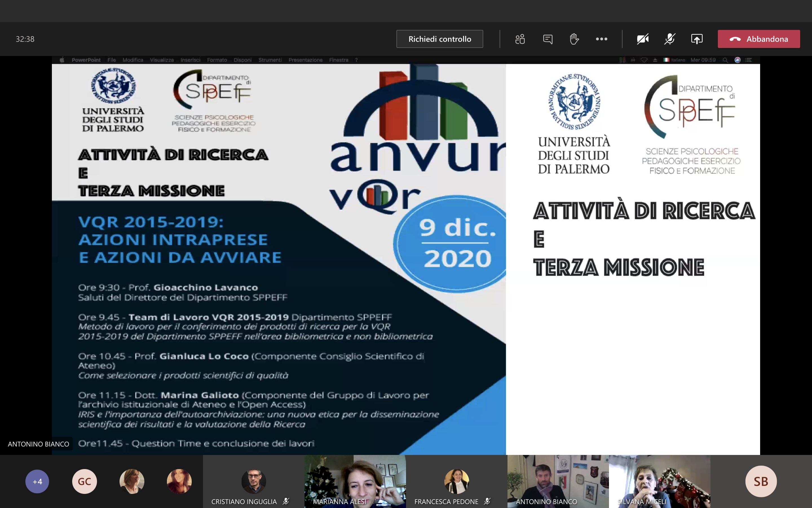This screenshot has height=508, width=812.
Task: Click the Richiedi controllo button
Action: coord(440,39)
